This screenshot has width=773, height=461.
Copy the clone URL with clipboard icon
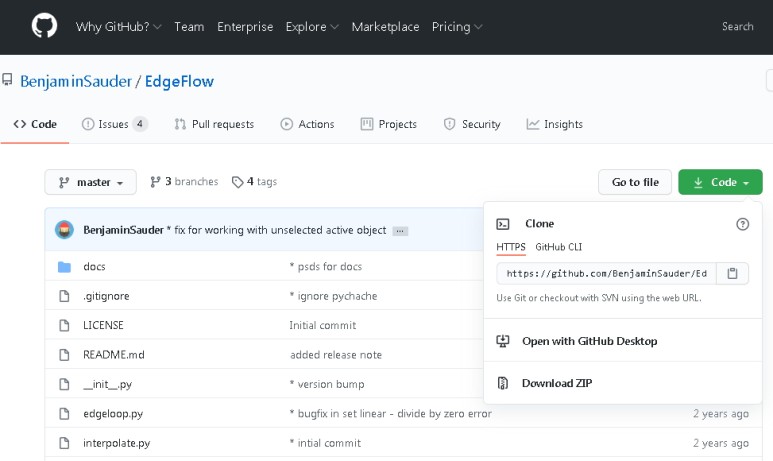click(732, 274)
